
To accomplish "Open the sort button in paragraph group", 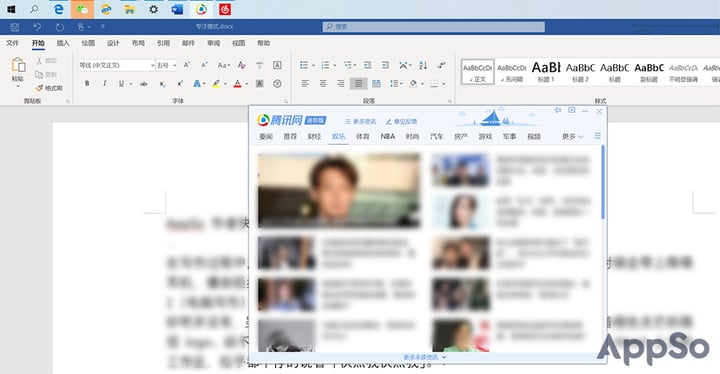I will pyautogui.click(x=423, y=65).
